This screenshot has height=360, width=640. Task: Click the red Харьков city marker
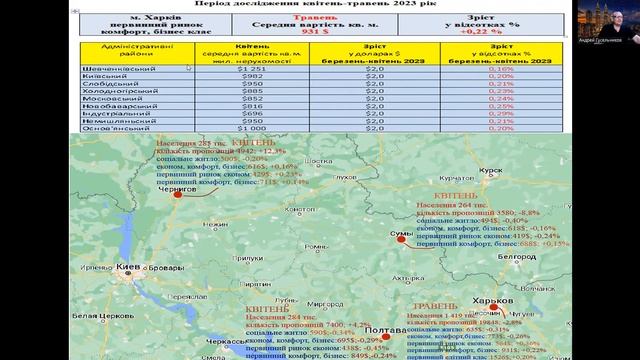pos(493,307)
